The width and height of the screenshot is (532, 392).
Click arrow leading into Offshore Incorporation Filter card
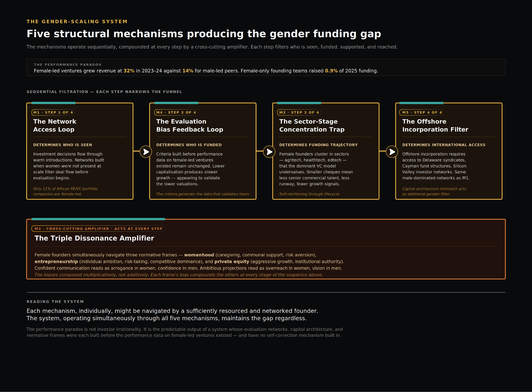coord(392,152)
